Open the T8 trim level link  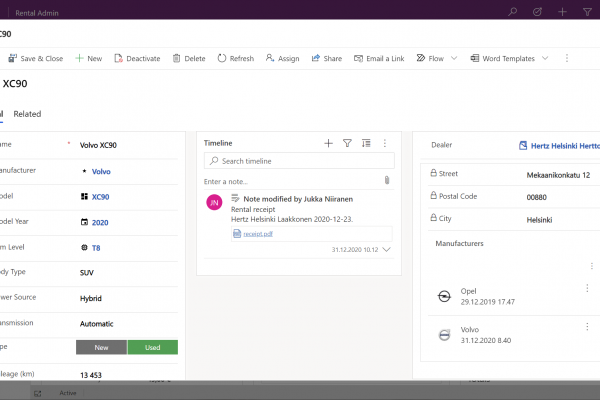tap(96, 248)
